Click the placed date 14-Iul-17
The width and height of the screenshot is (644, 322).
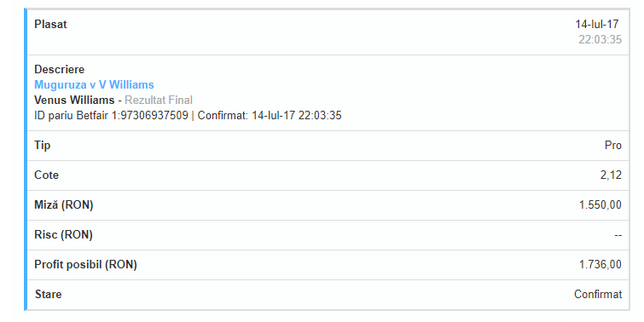597,24
